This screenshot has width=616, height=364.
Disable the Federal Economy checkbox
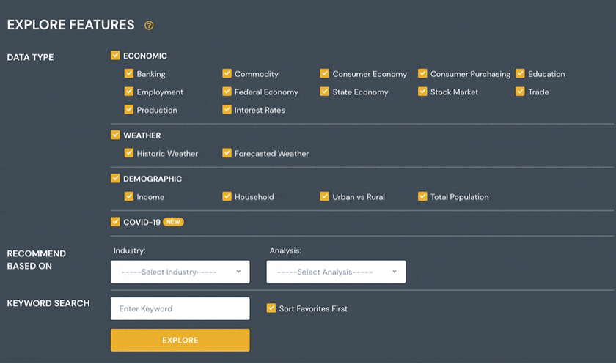point(227,92)
